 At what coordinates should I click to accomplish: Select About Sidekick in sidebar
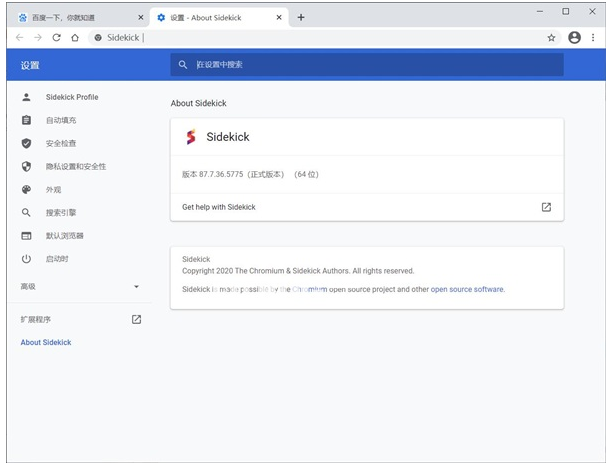tap(46, 342)
